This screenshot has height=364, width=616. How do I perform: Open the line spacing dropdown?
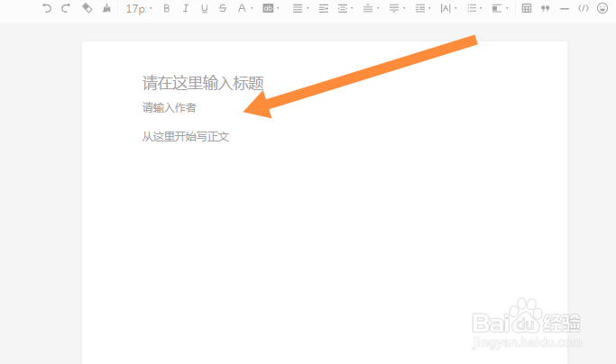tap(423, 8)
